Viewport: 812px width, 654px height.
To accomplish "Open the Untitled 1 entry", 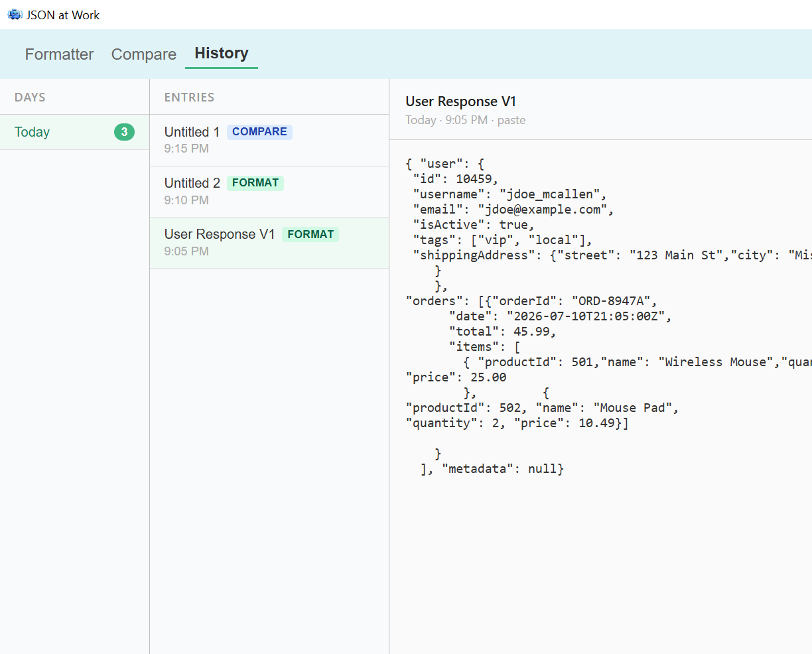I will coord(269,140).
